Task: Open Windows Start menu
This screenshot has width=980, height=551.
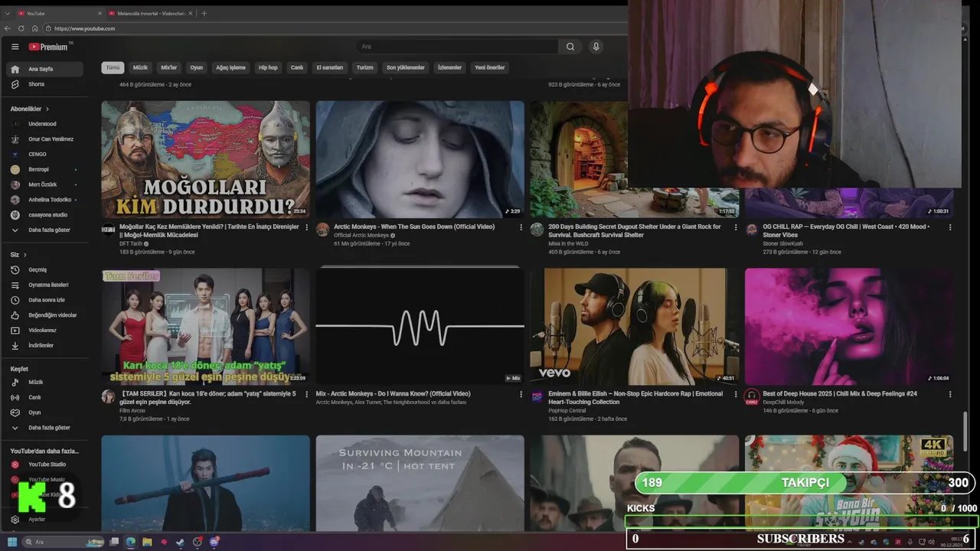Action: click(12, 542)
